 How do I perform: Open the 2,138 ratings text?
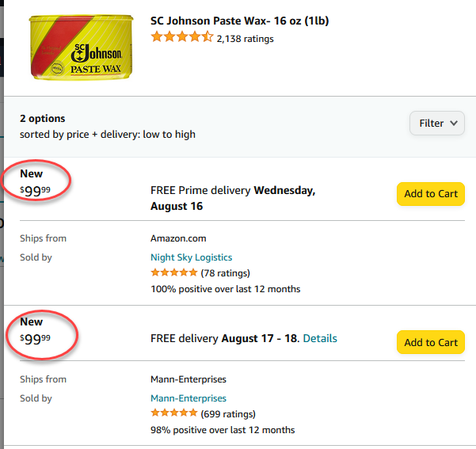tap(245, 39)
